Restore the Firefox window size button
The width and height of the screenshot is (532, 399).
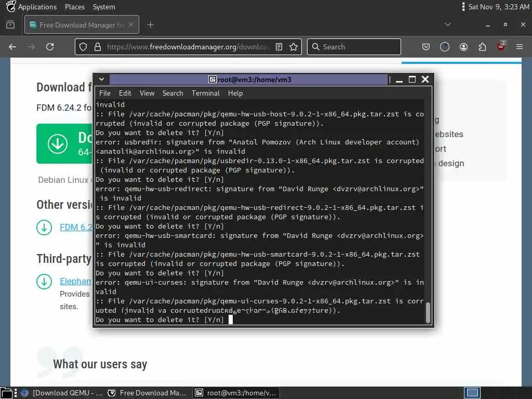click(x=505, y=24)
